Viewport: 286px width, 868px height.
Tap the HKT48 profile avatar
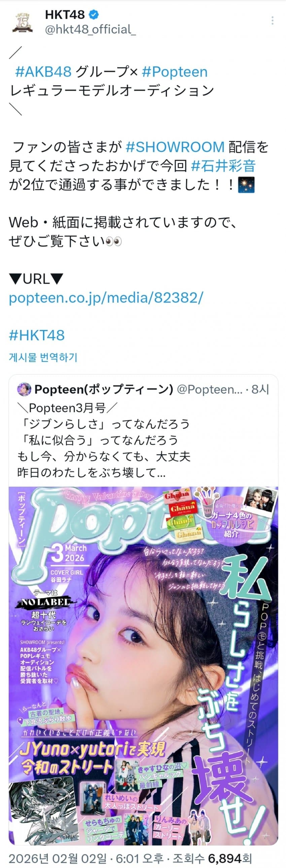pyautogui.click(x=23, y=23)
